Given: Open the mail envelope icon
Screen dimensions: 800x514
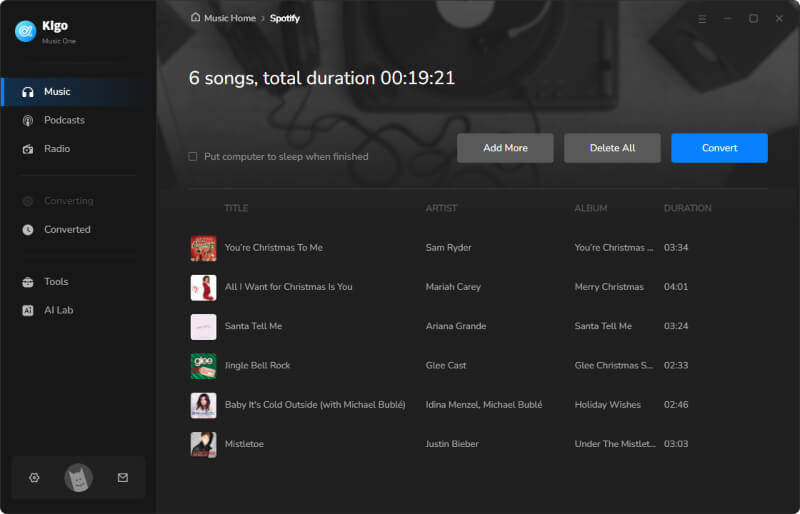Looking at the screenshot, I should point(123,478).
